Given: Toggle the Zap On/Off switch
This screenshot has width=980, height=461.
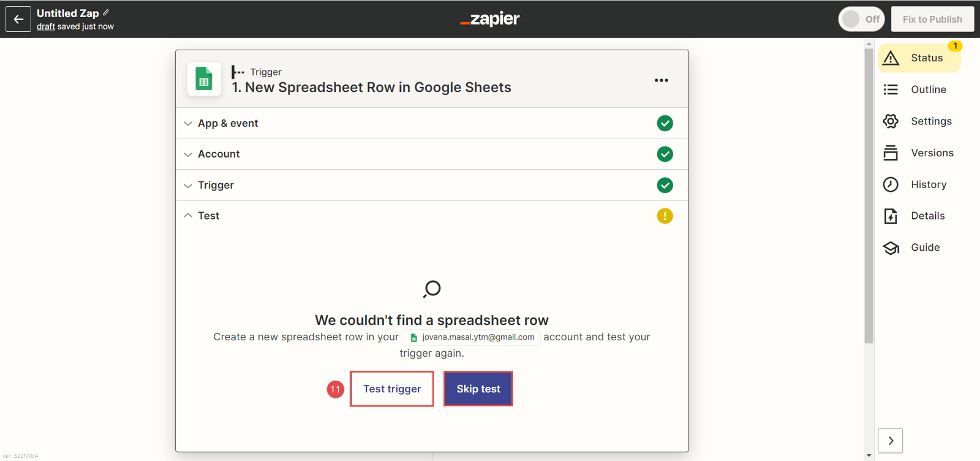Looking at the screenshot, I should click(861, 19).
